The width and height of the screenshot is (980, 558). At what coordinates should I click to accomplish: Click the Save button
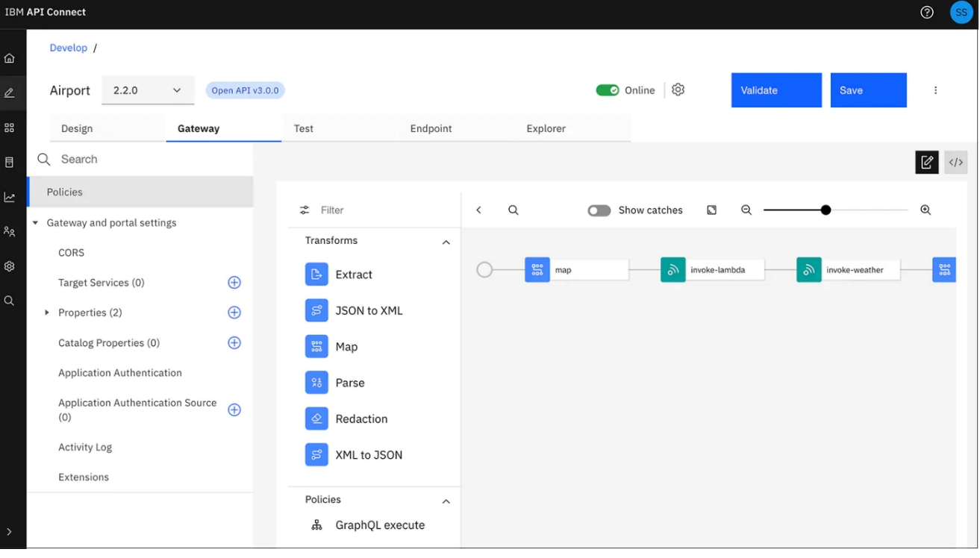869,90
